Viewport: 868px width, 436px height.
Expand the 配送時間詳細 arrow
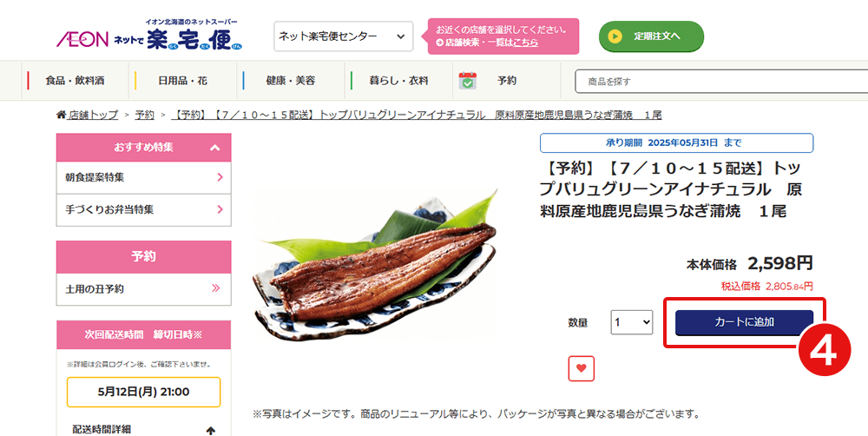tap(210, 430)
